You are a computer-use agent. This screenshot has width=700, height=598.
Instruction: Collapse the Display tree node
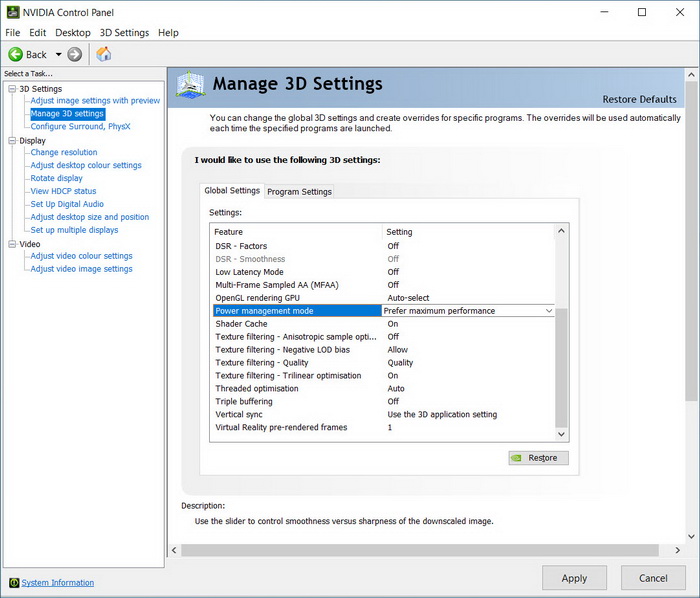(x=12, y=141)
